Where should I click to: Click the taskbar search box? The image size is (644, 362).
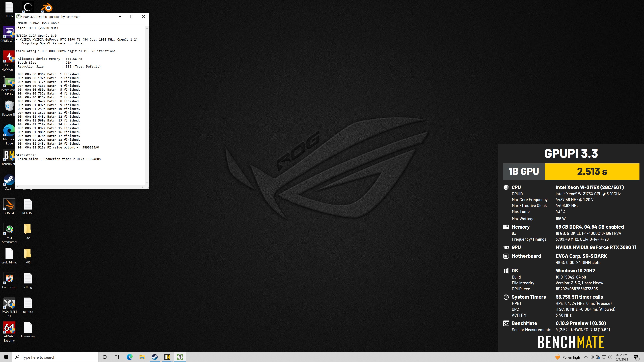coord(55,357)
